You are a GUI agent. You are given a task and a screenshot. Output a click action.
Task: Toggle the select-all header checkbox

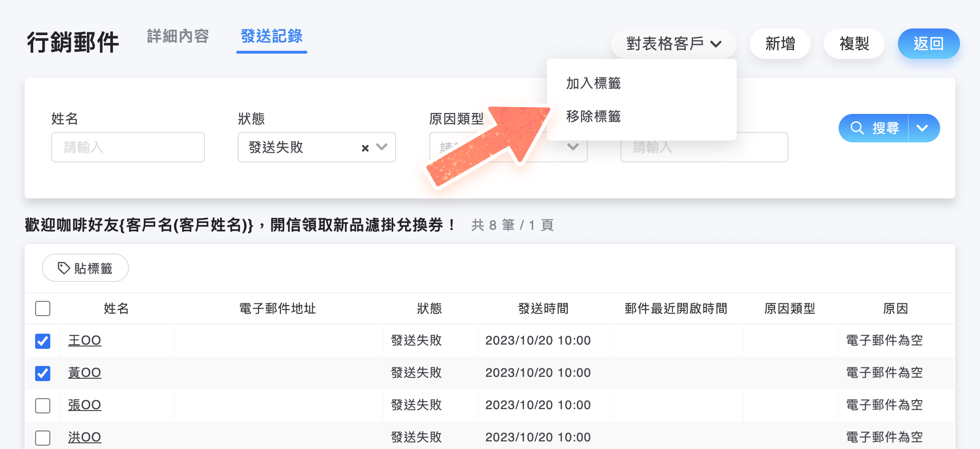pos(43,309)
